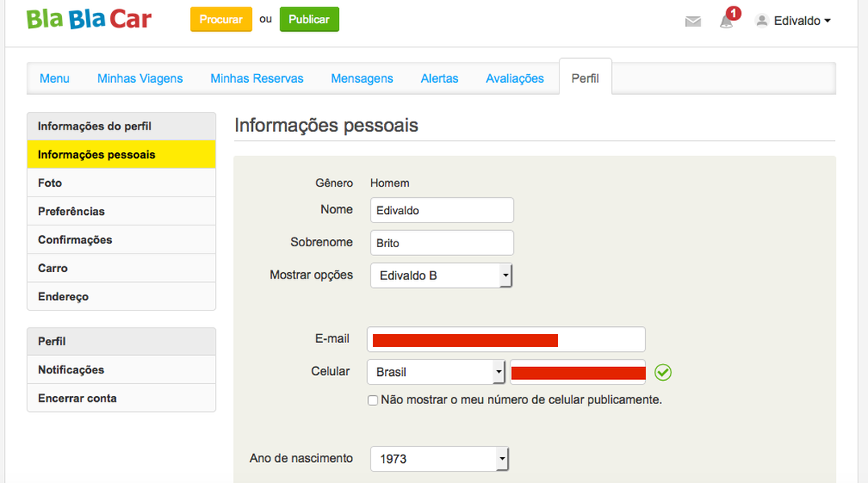868x483 pixels.
Task: Click the green phone verified checkmark
Action: 663,372
